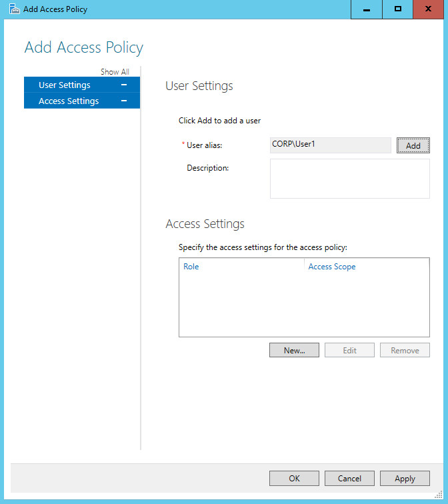The image size is (448, 504).
Task: Open the New... access setting dialog
Action: tap(294, 350)
